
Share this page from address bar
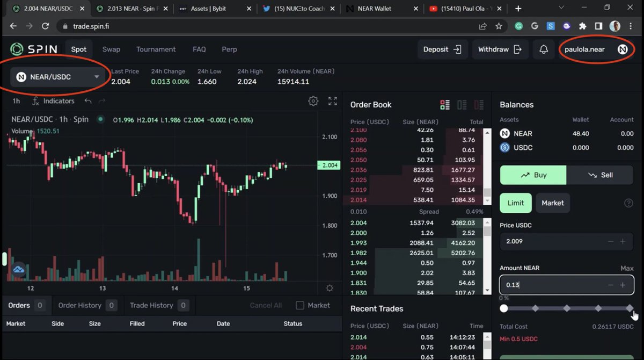tap(482, 26)
